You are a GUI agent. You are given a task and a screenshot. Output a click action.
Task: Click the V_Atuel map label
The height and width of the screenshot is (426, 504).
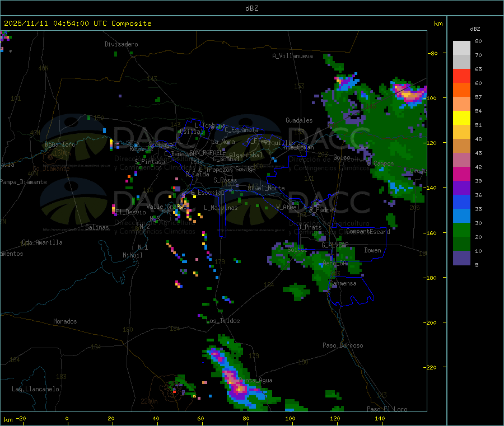pos(288,207)
